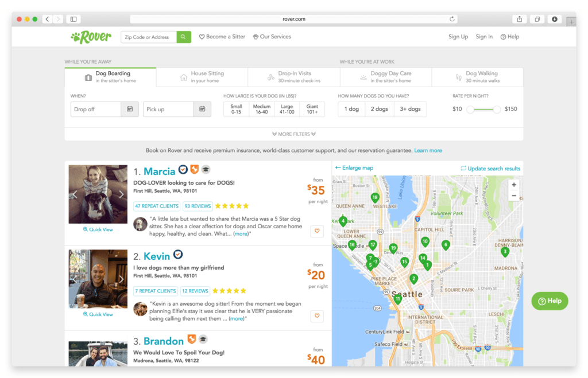Zoom in on the map
The image size is (588, 378).
pos(514,185)
